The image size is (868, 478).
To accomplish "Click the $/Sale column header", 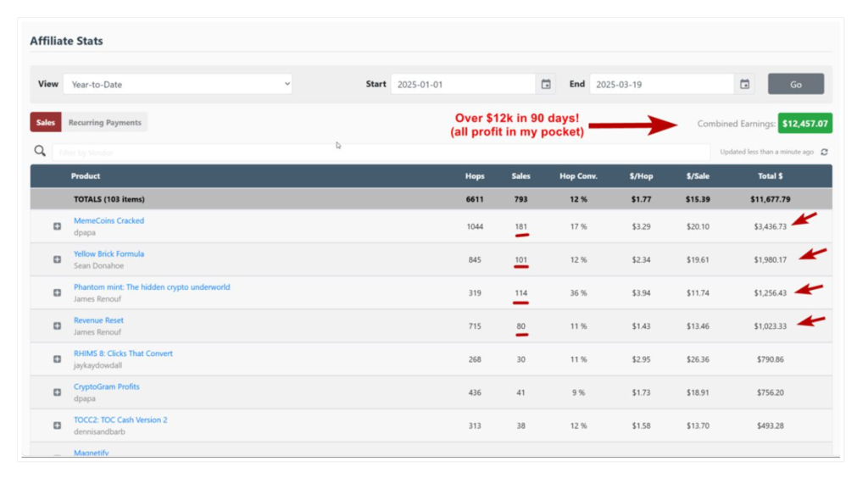I will [698, 176].
